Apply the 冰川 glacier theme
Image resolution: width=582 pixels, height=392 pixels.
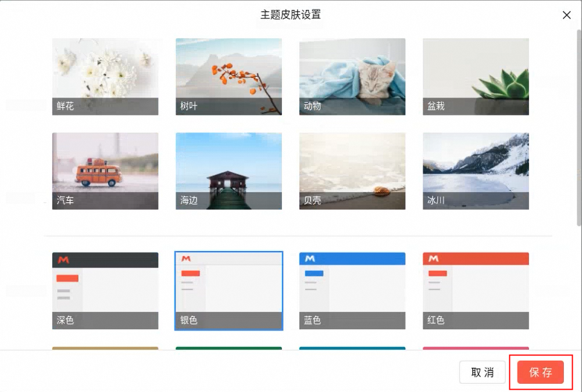(475, 170)
